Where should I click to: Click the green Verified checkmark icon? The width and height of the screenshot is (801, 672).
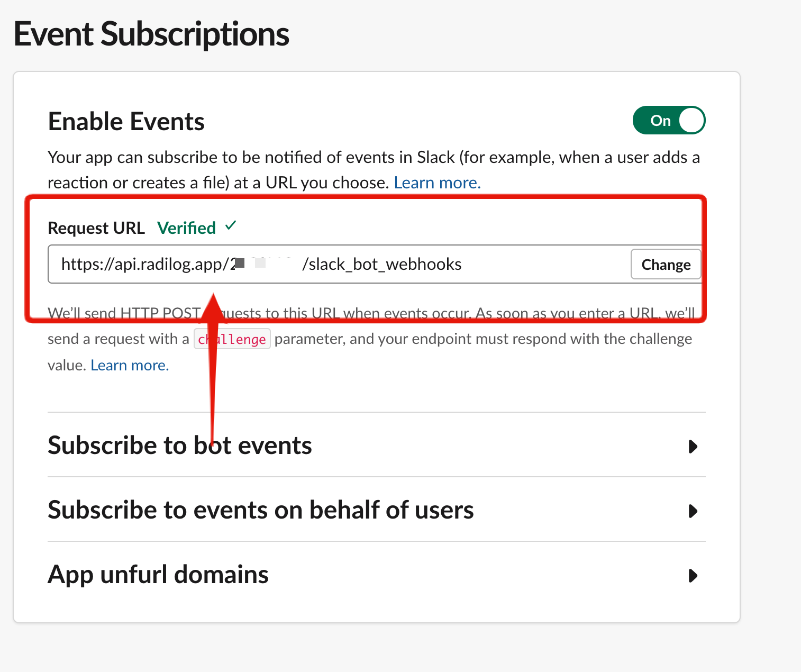pos(231,226)
